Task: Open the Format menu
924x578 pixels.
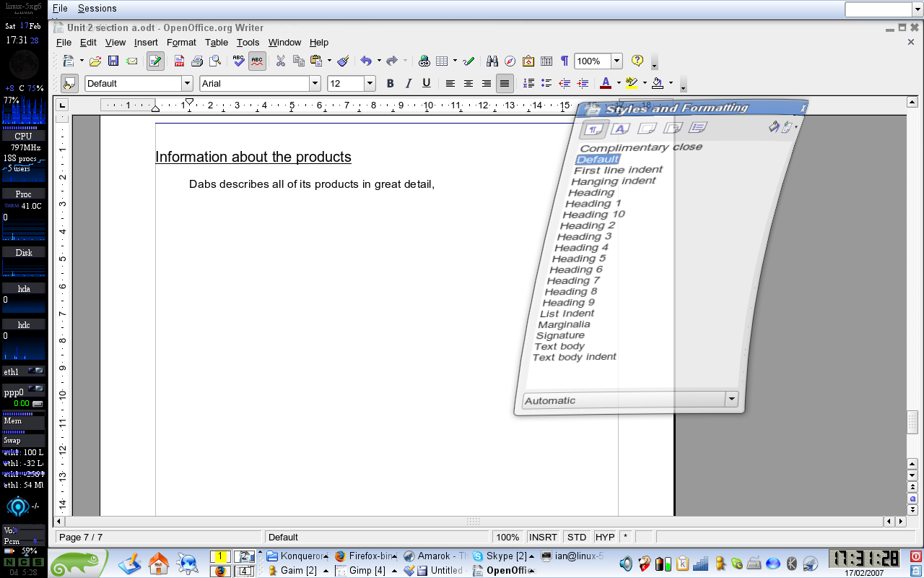Action: [x=181, y=43]
